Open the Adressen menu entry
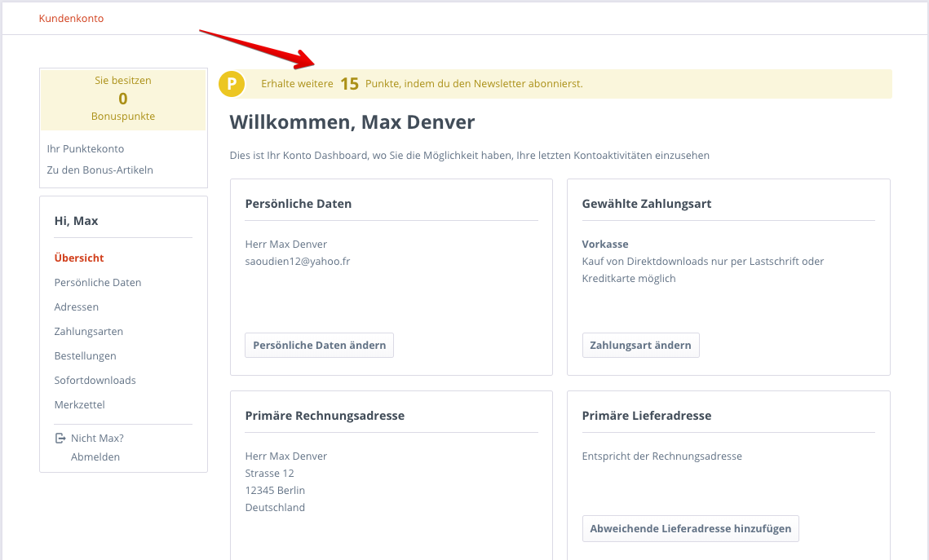Image resolution: width=929 pixels, height=560 pixels. point(77,306)
